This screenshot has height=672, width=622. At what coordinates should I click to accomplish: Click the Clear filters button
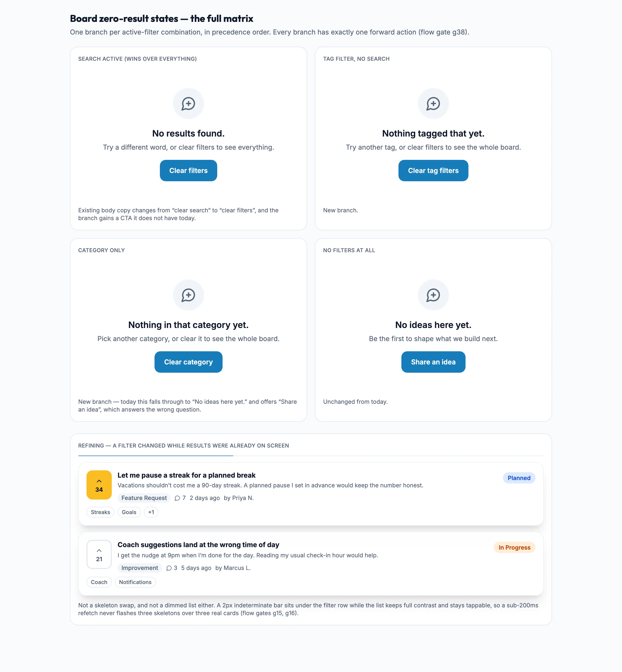coord(188,171)
